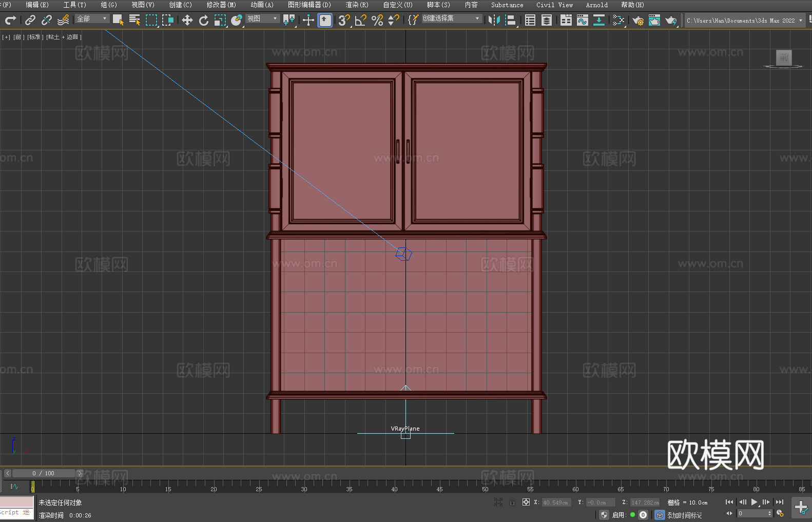Open project path dropdown arrow

point(800,21)
